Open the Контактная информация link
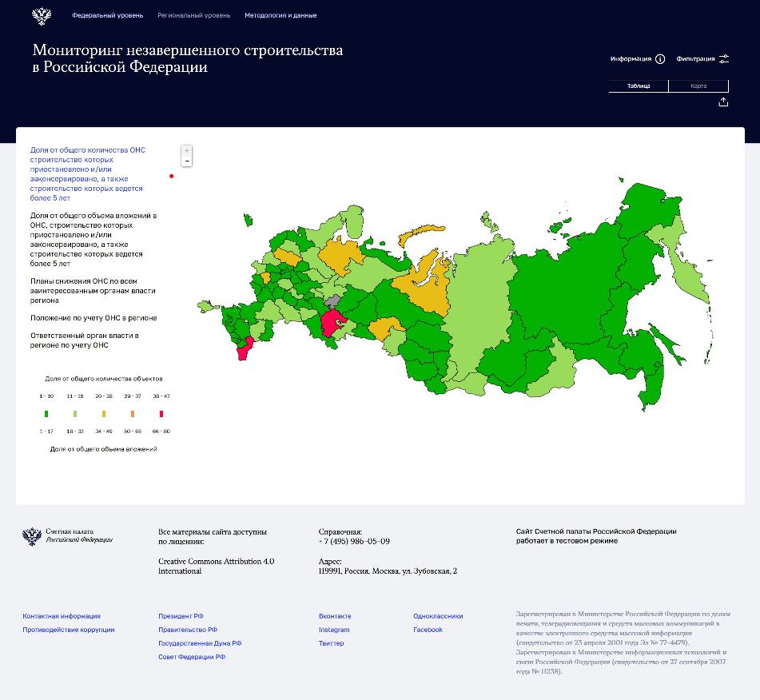The height and width of the screenshot is (700, 760). (62, 616)
